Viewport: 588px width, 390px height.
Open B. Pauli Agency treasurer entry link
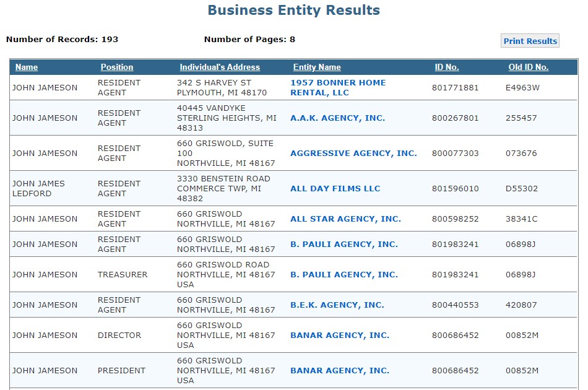click(344, 274)
